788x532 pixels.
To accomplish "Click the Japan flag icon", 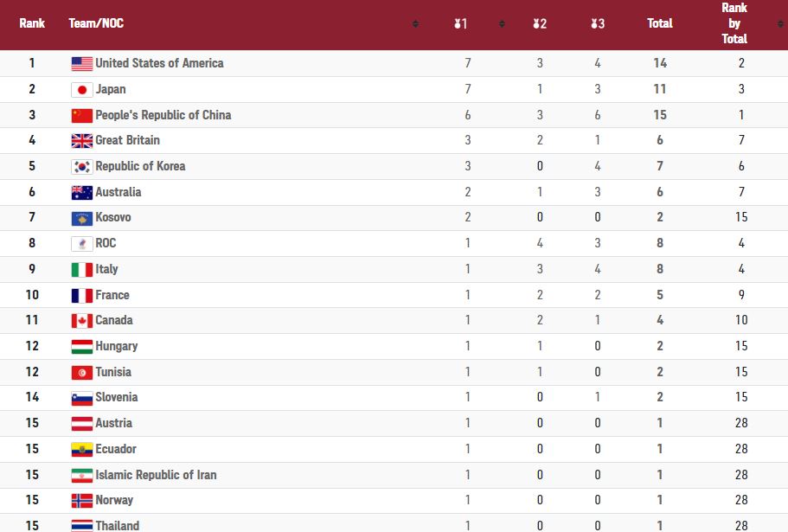I will click(x=81, y=89).
